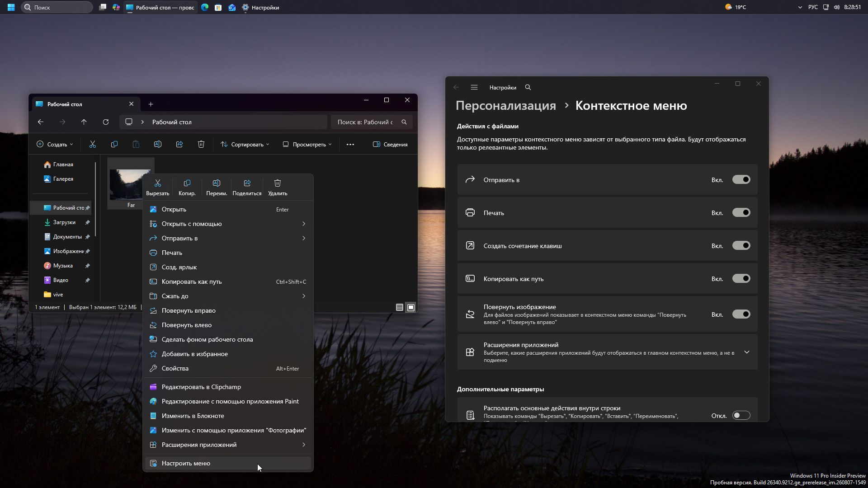
Task: Select 'Сделать фоном рабочего стола'
Action: pyautogui.click(x=228, y=339)
